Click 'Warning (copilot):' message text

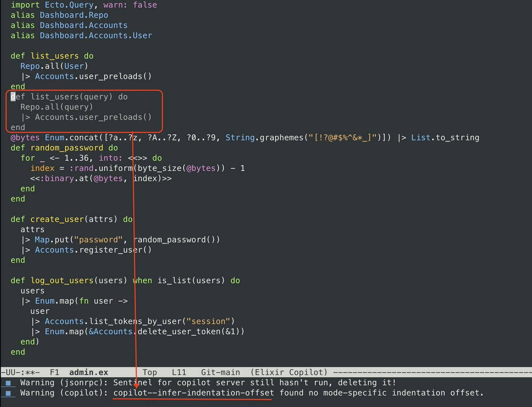click(64, 393)
